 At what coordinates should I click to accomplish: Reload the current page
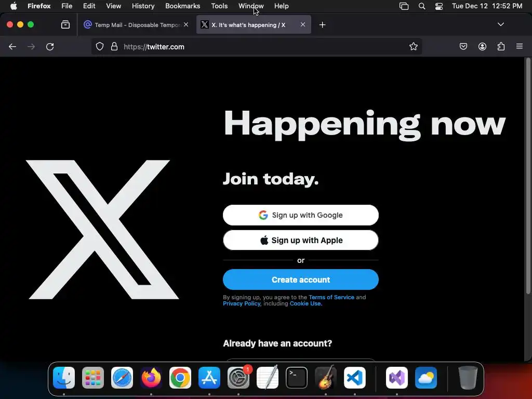click(x=50, y=47)
